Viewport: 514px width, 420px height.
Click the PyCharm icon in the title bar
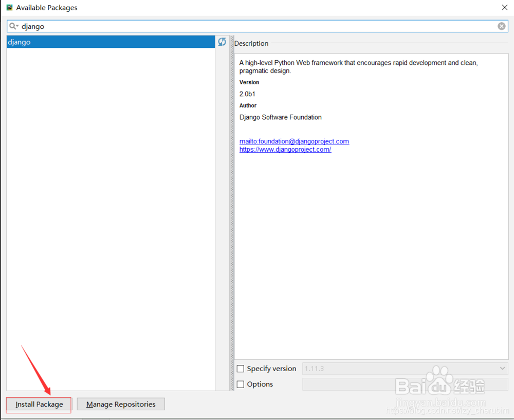click(x=9, y=7)
